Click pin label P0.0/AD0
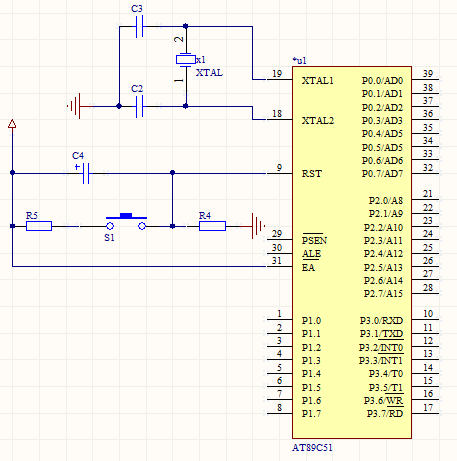 point(382,81)
